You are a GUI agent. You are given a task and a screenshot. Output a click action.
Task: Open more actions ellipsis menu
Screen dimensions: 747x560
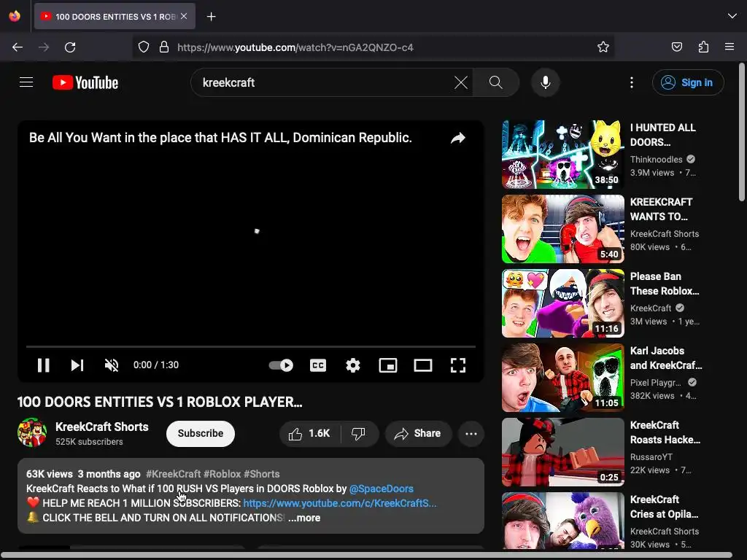pos(471,433)
